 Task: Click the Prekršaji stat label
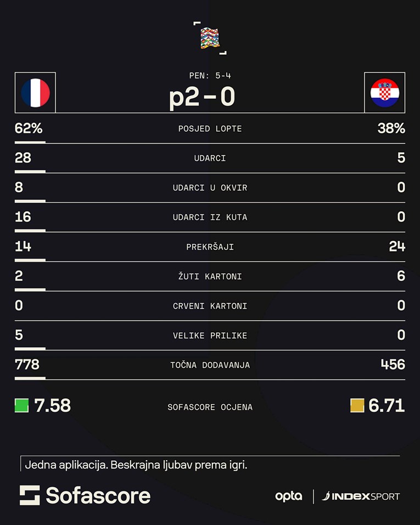click(x=210, y=247)
